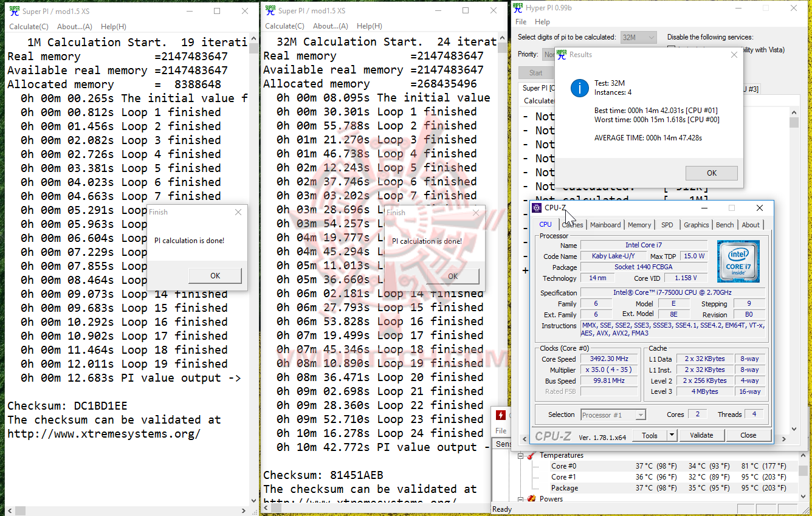Click the Intel Core i7 logo in CPU-Z
Image resolution: width=812 pixels, height=516 pixels.
click(x=738, y=261)
